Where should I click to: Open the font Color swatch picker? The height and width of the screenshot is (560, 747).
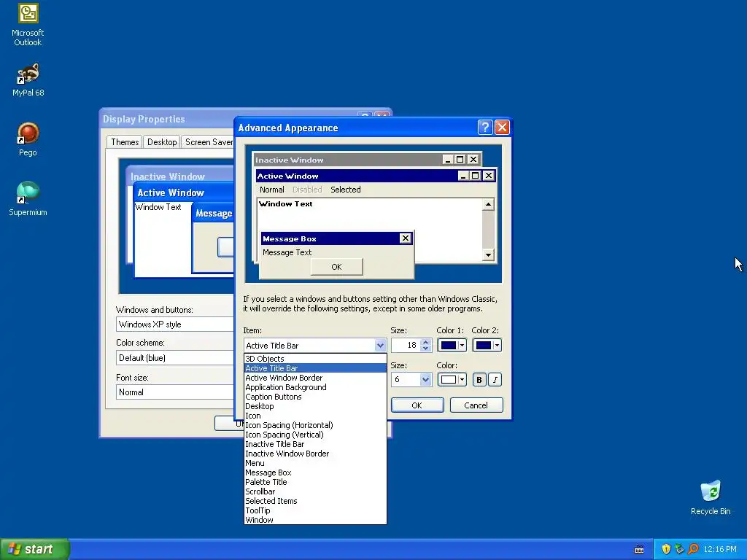(x=452, y=379)
